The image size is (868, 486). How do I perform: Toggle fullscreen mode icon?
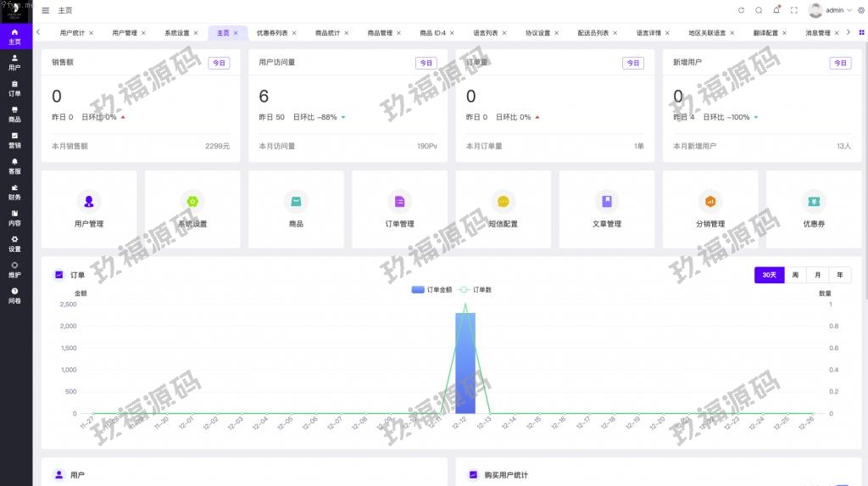(x=793, y=10)
